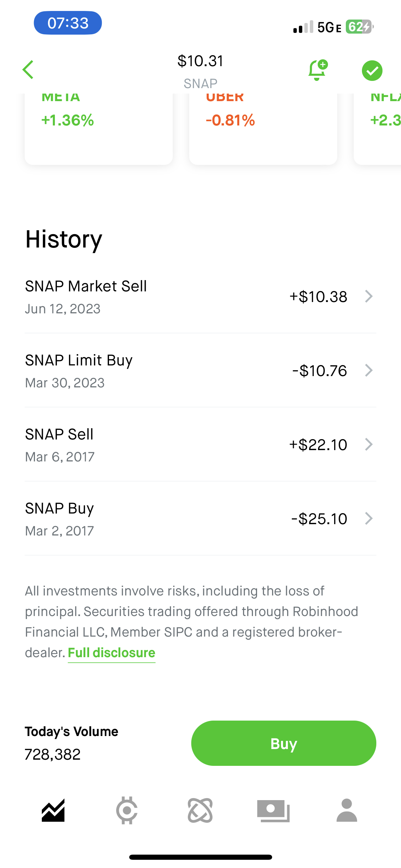The height and width of the screenshot is (868, 401).
Task: Open the Full disclosure link
Action: 111,653
